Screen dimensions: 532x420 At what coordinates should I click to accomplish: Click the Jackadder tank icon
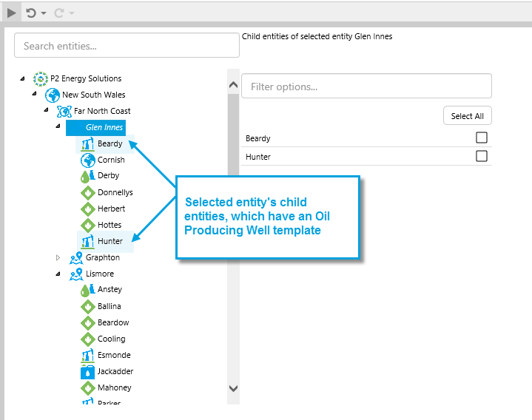[x=87, y=372]
